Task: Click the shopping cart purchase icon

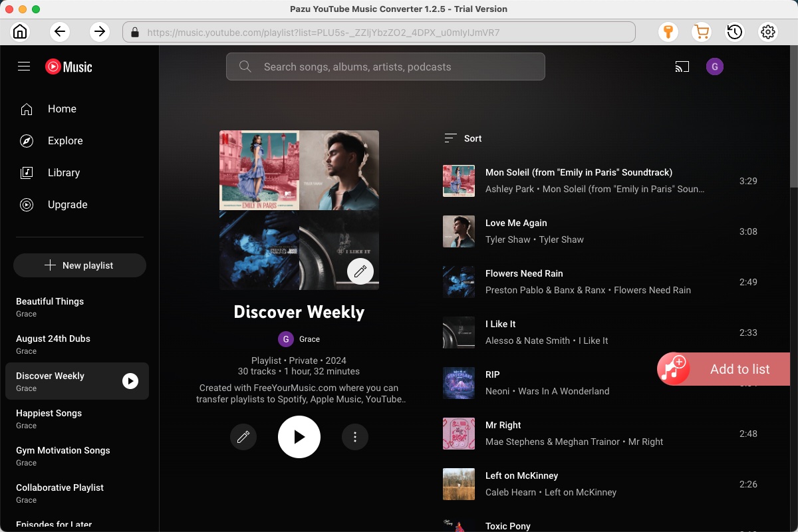Action: coord(701,31)
